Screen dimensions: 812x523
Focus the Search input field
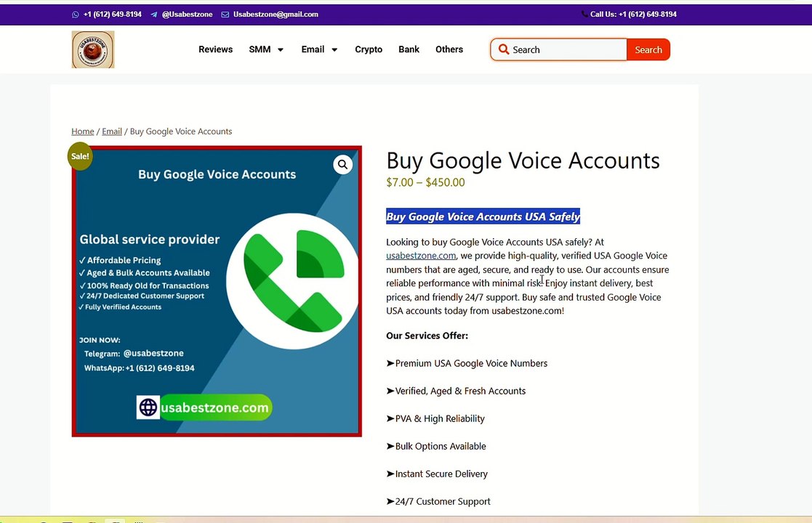tap(559, 49)
